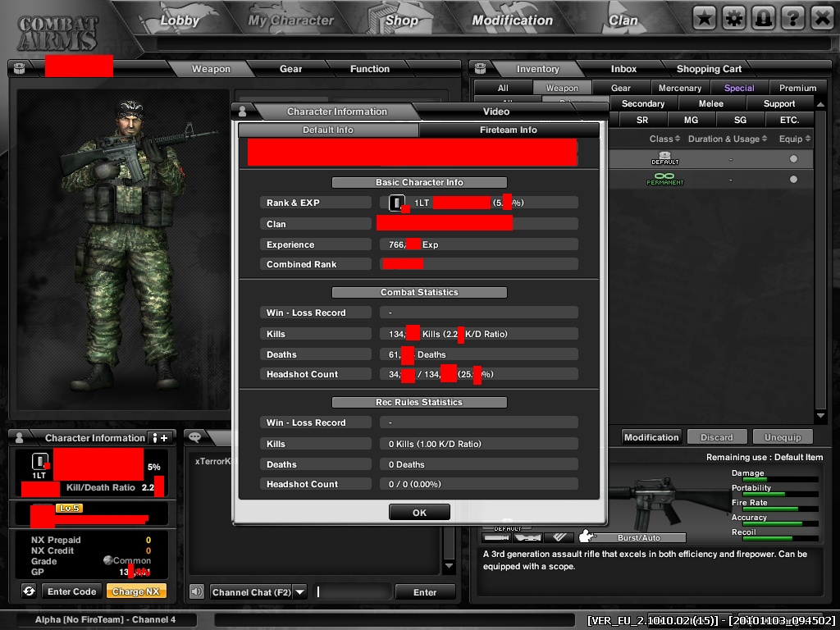This screenshot has width=840, height=630.
Task: Click the 1LT rank icon in bottom-left panel
Action: [x=39, y=462]
